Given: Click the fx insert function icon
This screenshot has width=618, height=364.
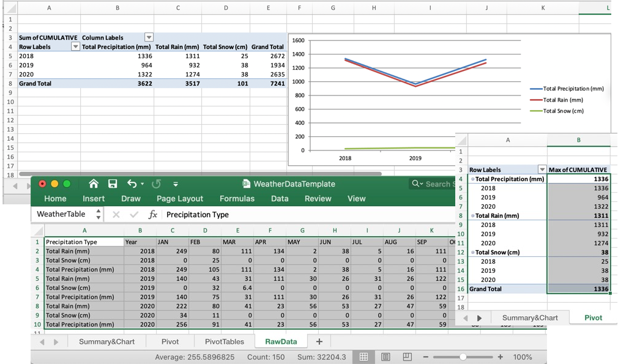Looking at the screenshot, I should [x=152, y=215].
